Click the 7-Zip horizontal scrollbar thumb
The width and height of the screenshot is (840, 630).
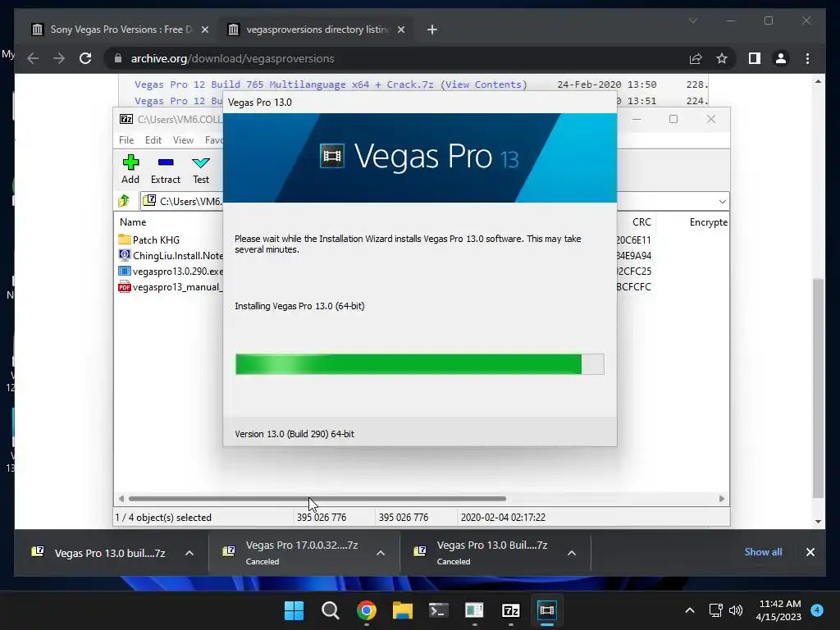coord(317,498)
